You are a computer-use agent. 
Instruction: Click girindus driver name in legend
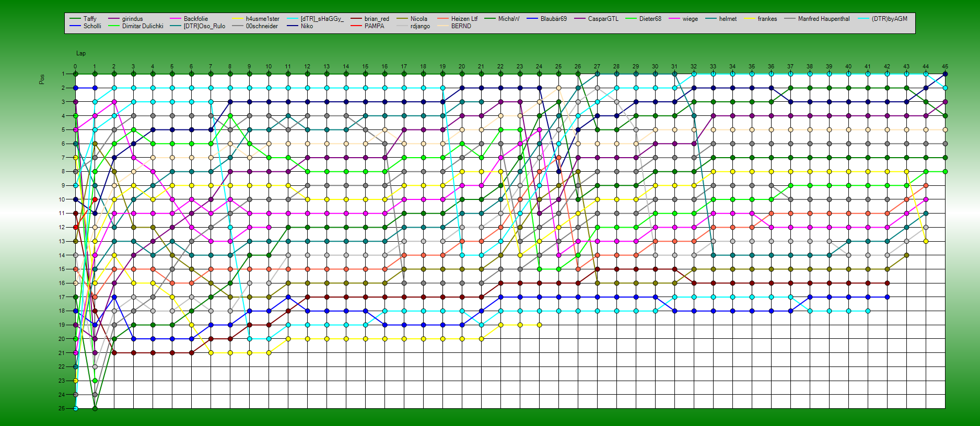(x=132, y=19)
